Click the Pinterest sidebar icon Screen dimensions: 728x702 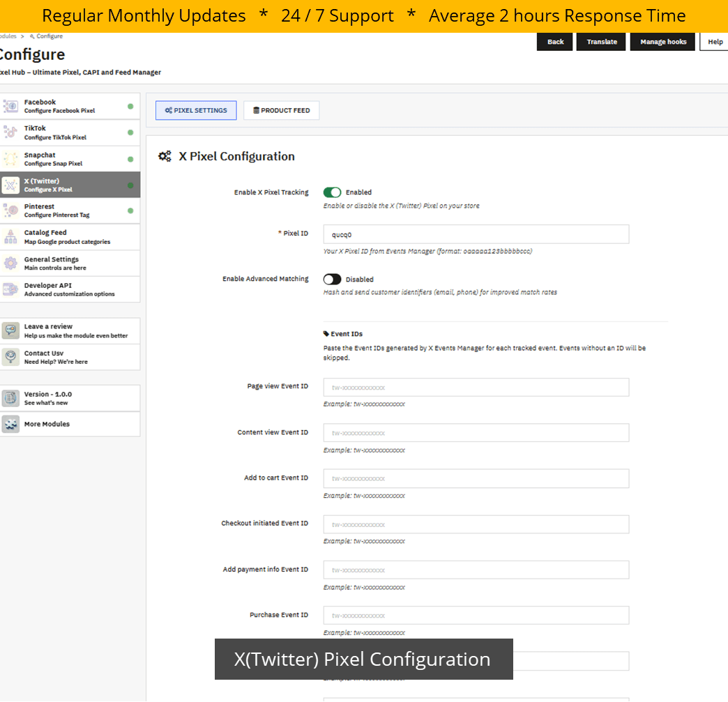point(10,211)
